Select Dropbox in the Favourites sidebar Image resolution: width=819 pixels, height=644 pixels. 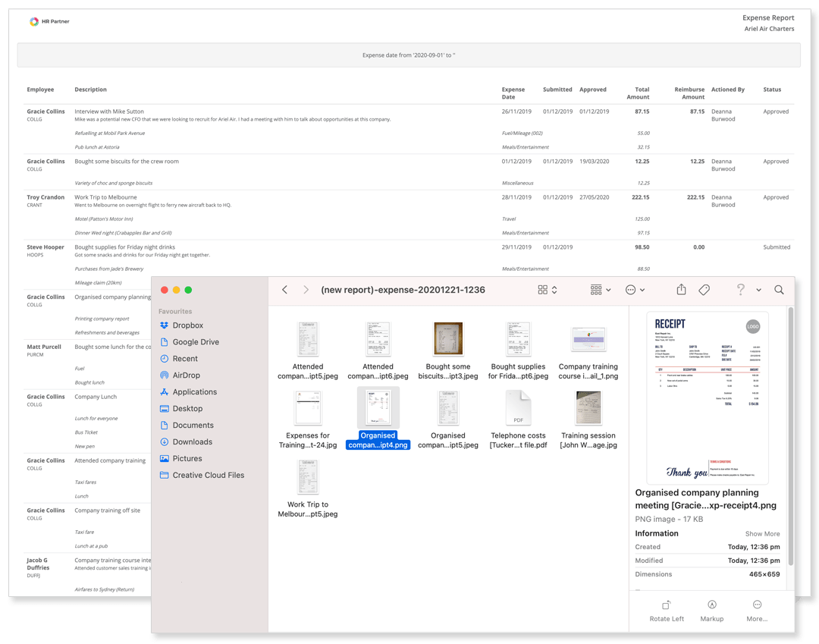tap(187, 325)
